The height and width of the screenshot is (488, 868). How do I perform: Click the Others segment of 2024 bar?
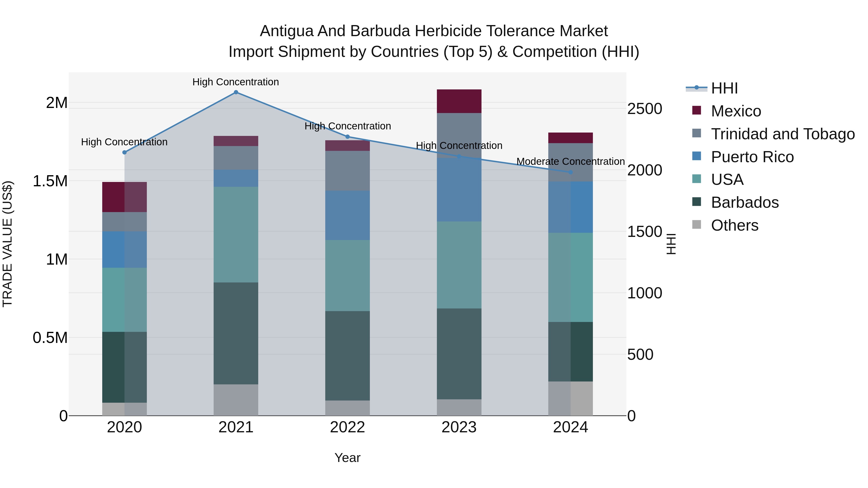pyautogui.click(x=570, y=399)
